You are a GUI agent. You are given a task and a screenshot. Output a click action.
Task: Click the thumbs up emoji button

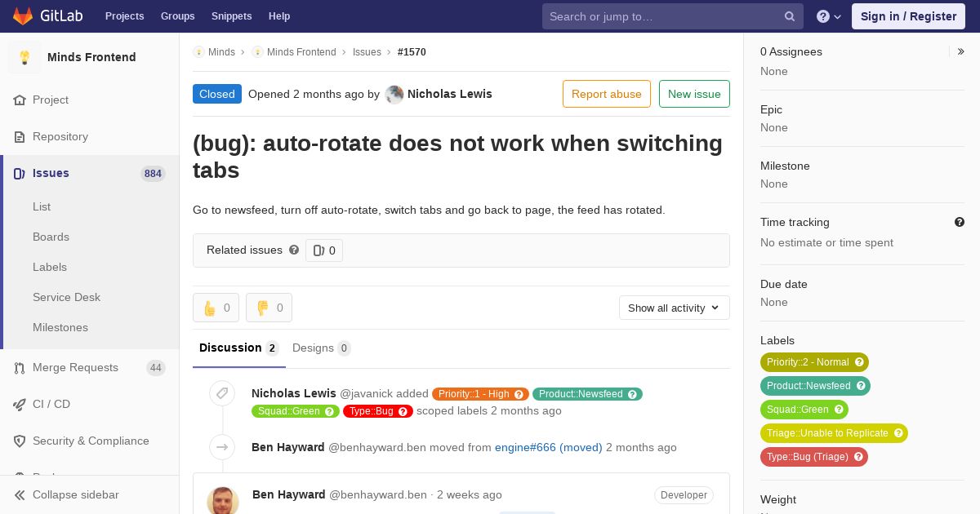coord(216,308)
